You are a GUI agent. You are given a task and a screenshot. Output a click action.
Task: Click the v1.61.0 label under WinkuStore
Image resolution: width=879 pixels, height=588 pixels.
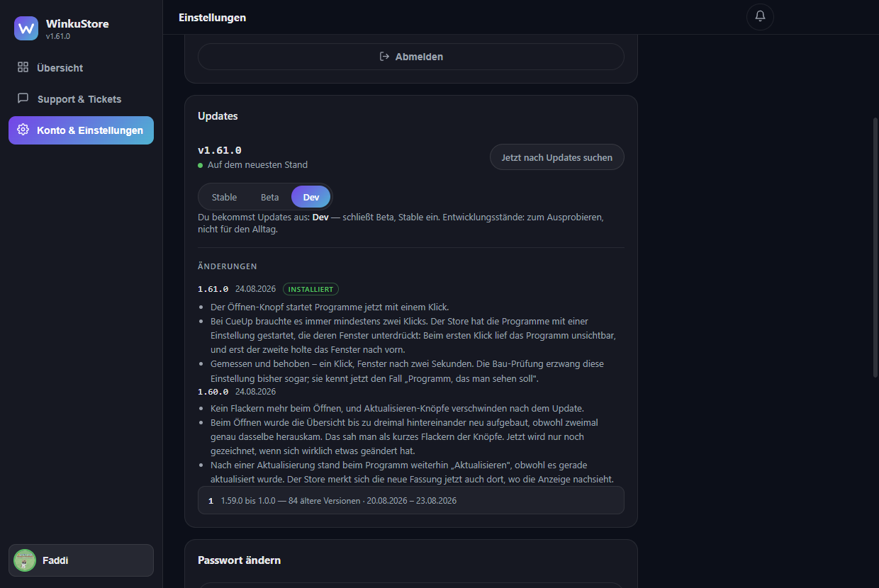[x=58, y=36]
